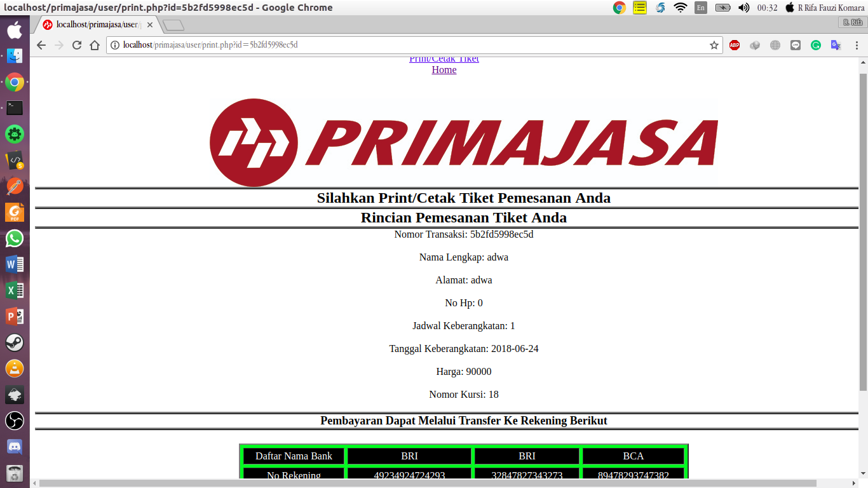Click the Rincian Pemesanan Tiket Anda heading
This screenshot has width=868, height=488.
464,218
